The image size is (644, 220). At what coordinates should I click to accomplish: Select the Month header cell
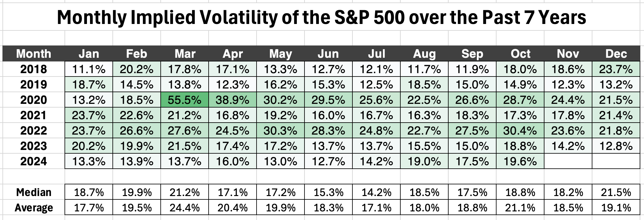point(33,54)
